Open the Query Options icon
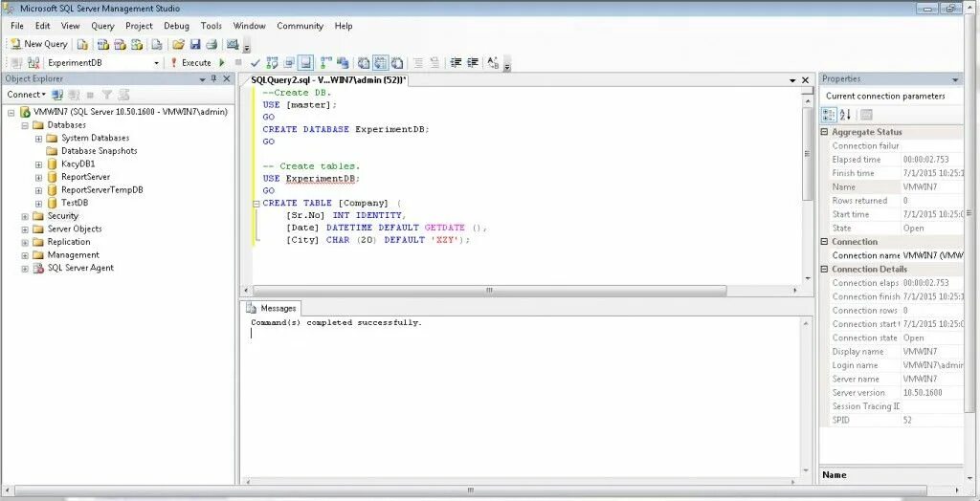 pos(289,62)
